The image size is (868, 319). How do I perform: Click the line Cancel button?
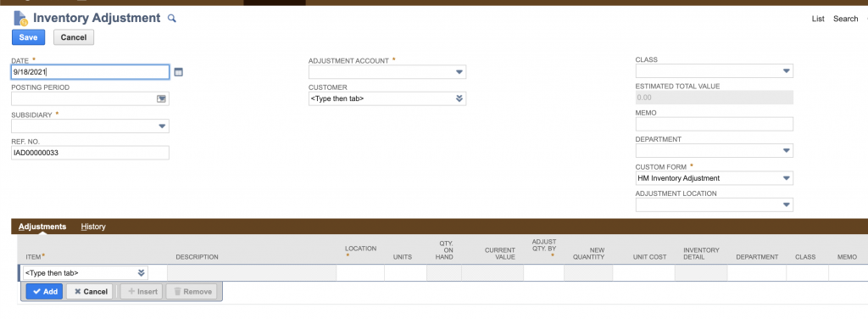(x=90, y=291)
